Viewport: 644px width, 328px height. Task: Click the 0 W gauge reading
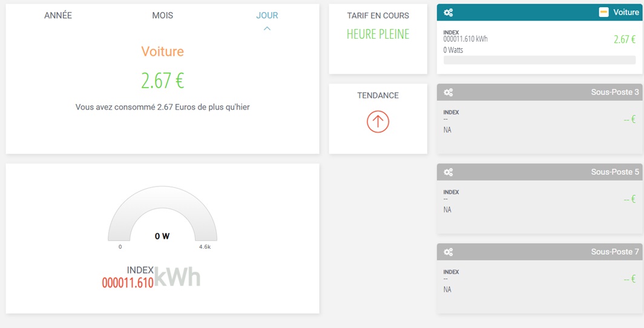pyautogui.click(x=162, y=237)
